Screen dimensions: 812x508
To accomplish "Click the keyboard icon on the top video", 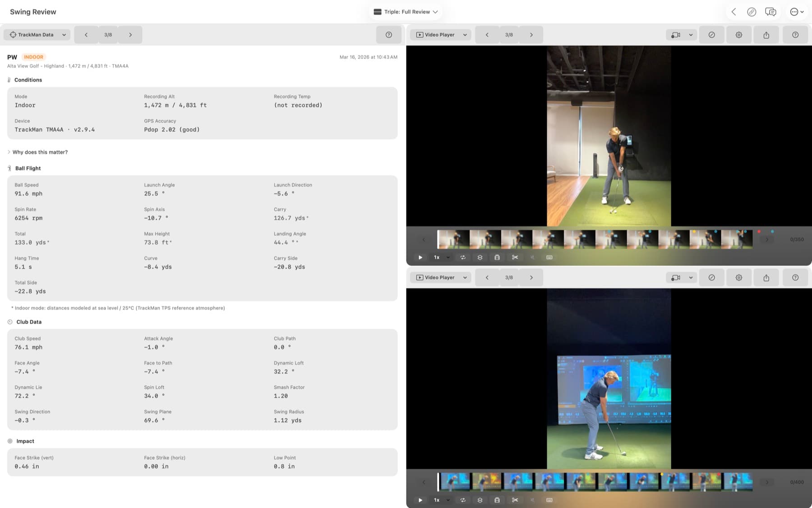I will 549,257.
